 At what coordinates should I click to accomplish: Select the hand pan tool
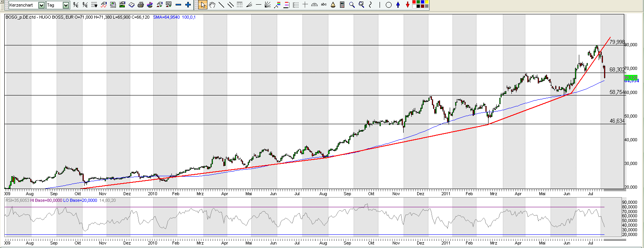[x=212, y=5]
